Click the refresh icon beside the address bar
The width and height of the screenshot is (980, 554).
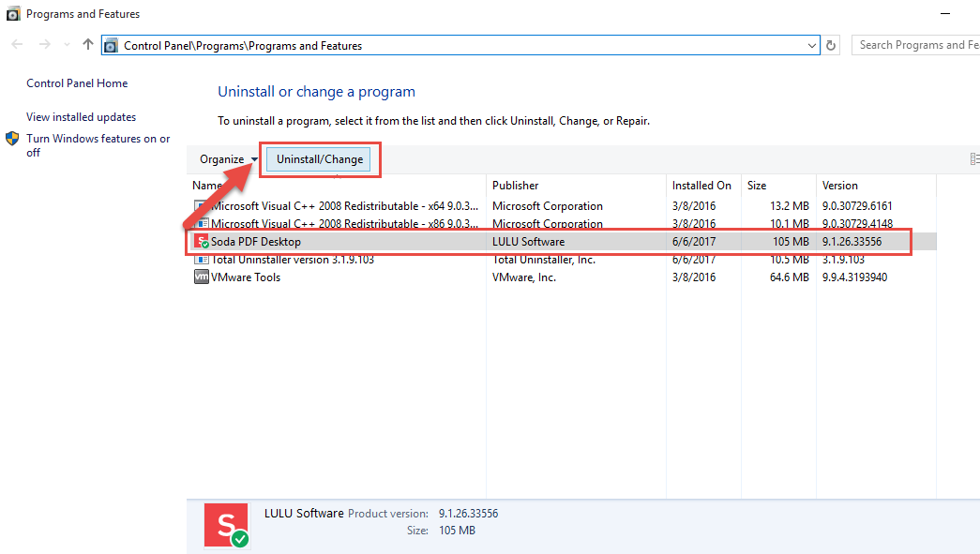pyautogui.click(x=831, y=44)
